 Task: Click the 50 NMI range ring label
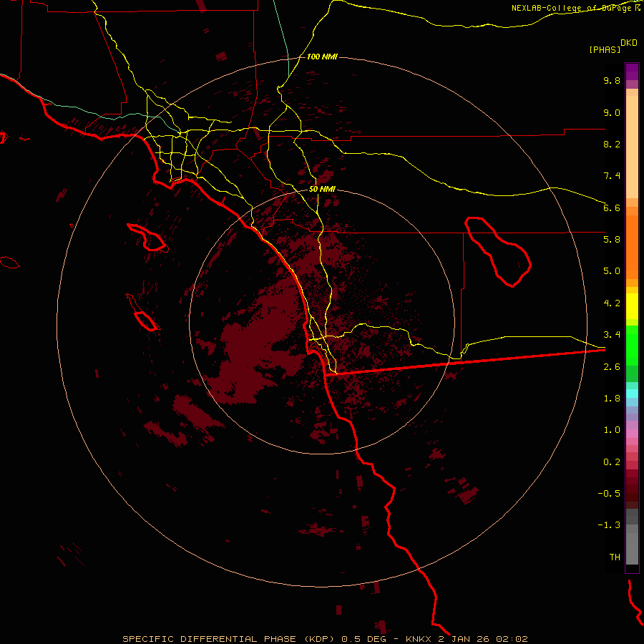[322, 189]
